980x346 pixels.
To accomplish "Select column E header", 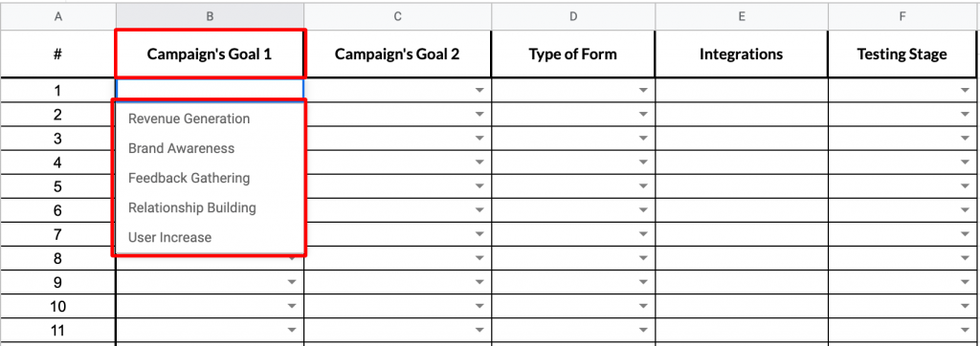I will click(x=742, y=17).
